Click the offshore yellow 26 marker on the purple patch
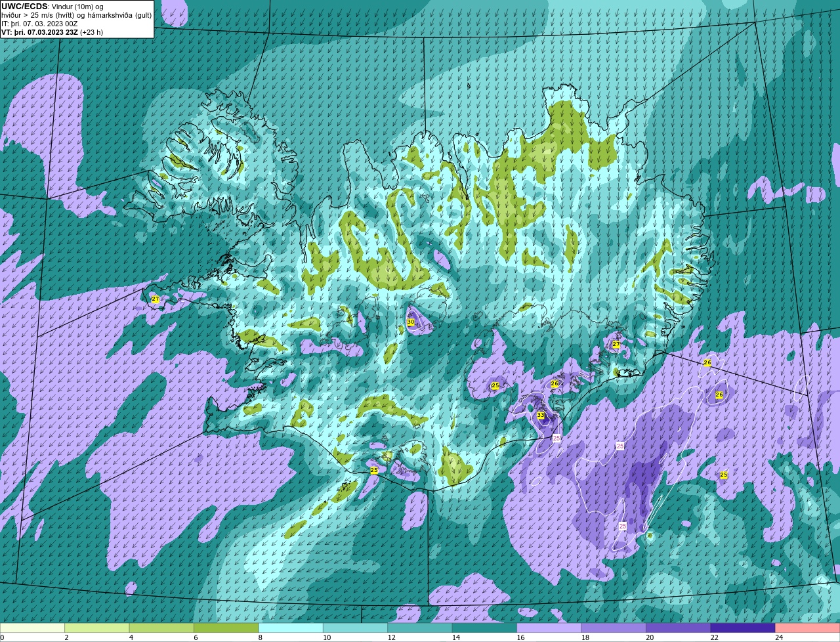The height and width of the screenshot is (642, 840). 719,395
